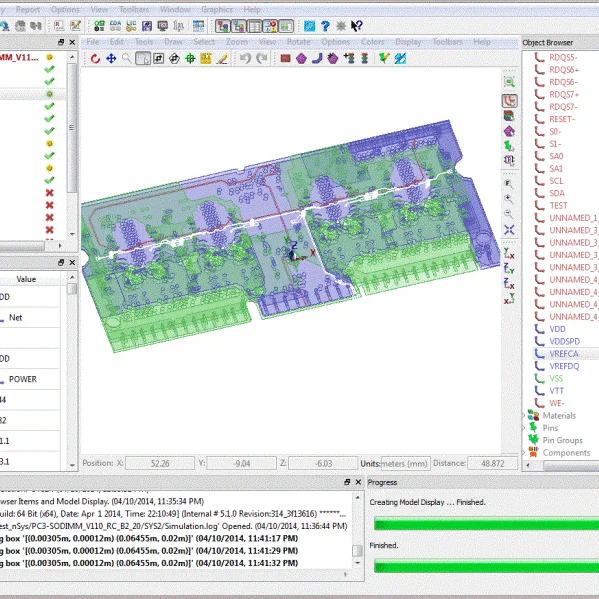Click the lower Finished progress bar
The image size is (599, 599).
tap(486, 566)
